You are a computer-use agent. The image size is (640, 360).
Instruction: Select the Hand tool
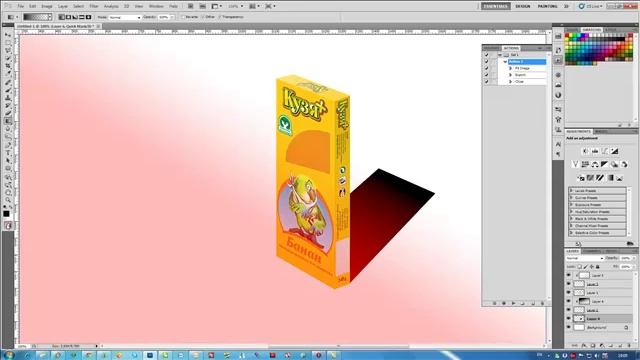[8, 192]
